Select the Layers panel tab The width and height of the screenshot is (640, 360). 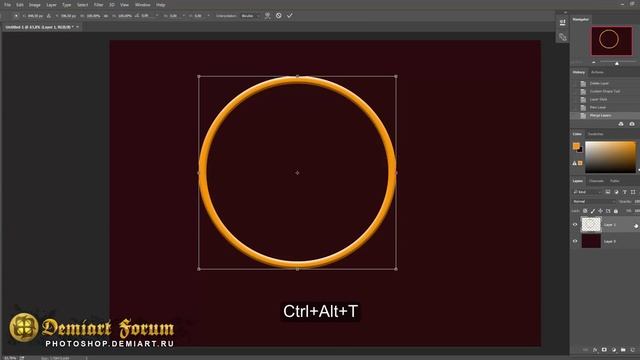pos(578,181)
